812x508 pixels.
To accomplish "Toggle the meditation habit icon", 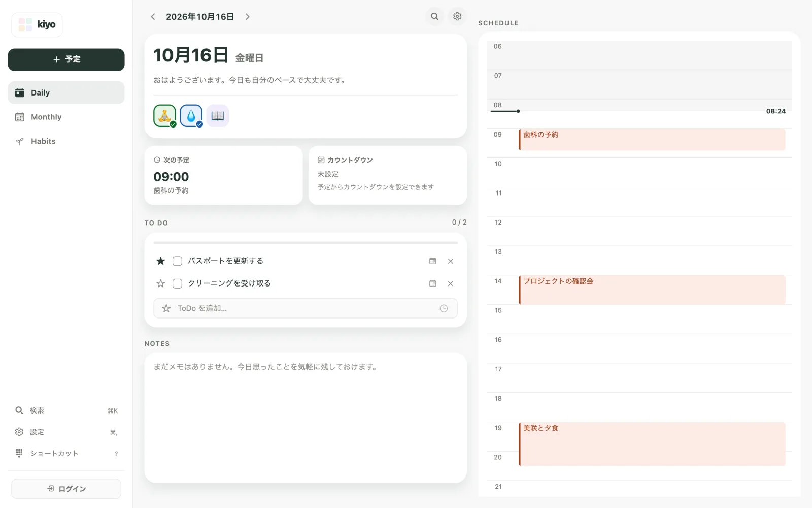I will [x=165, y=116].
